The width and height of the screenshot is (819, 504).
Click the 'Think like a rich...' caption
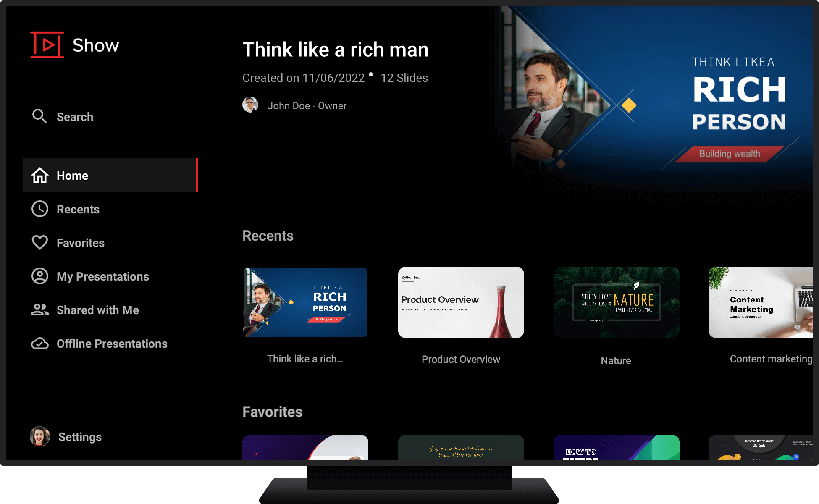305,359
